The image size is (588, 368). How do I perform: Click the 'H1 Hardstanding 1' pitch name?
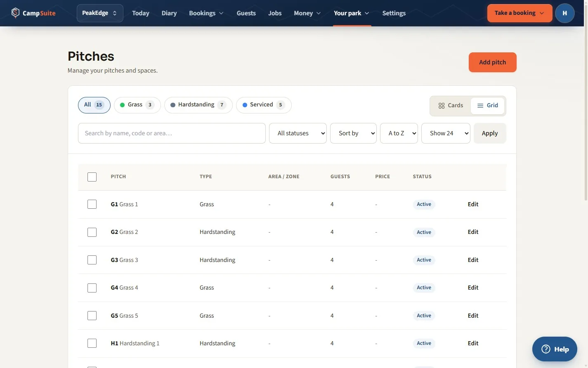(135, 343)
